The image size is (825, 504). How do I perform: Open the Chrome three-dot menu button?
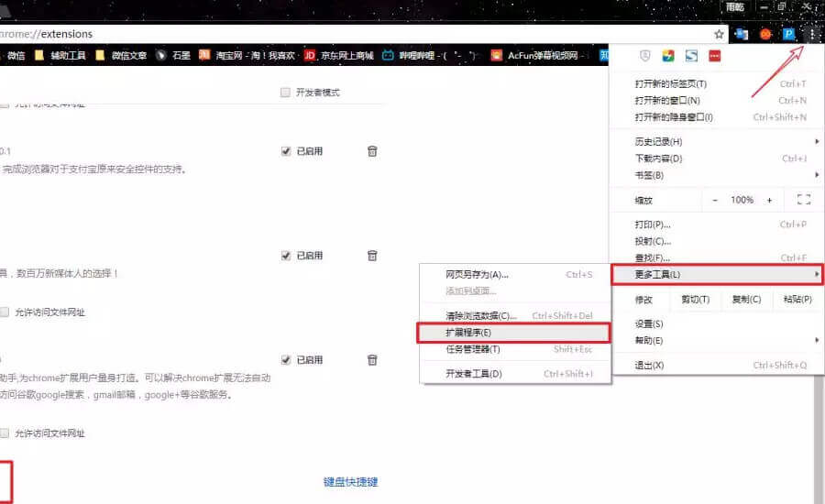tap(812, 34)
